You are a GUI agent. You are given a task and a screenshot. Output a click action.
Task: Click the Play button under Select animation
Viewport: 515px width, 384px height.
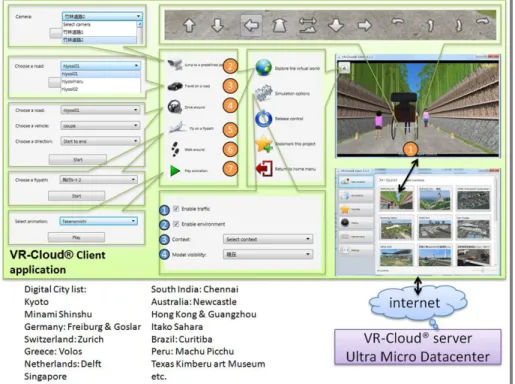pyautogui.click(x=76, y=237)
